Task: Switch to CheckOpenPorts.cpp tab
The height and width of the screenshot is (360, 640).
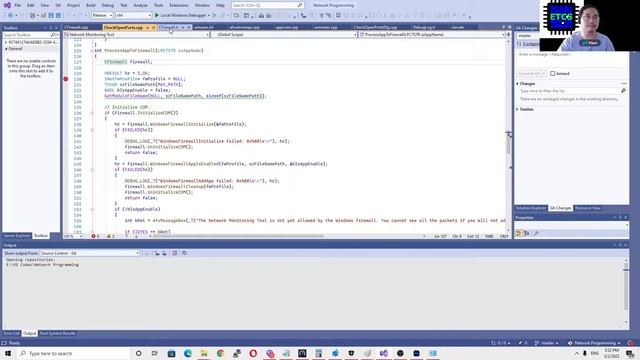Action: pos(123,27)
